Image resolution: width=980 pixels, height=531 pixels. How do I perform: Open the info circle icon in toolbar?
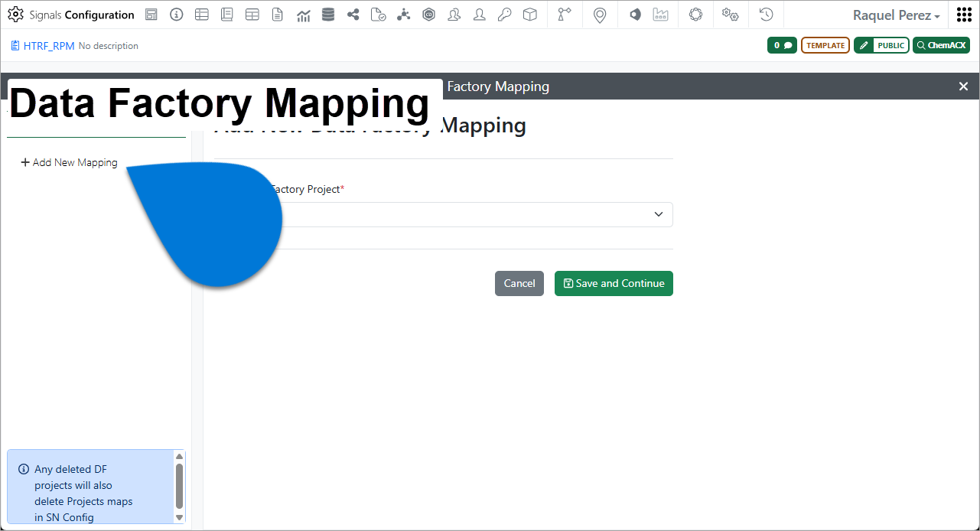pyautogui.click(x=177, y=15)
